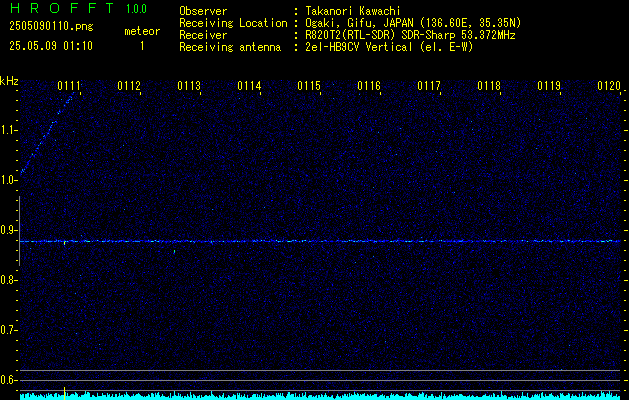Click time marker 0116
The width and height of the screenshot is (629, 400).
(x=369, y=86)
